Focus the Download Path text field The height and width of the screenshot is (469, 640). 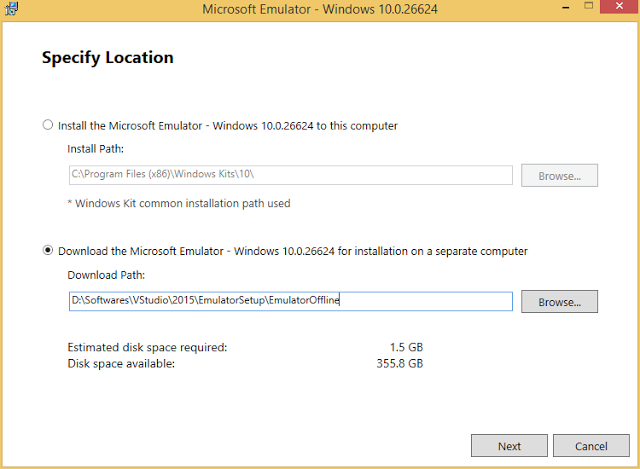point(290,301)
